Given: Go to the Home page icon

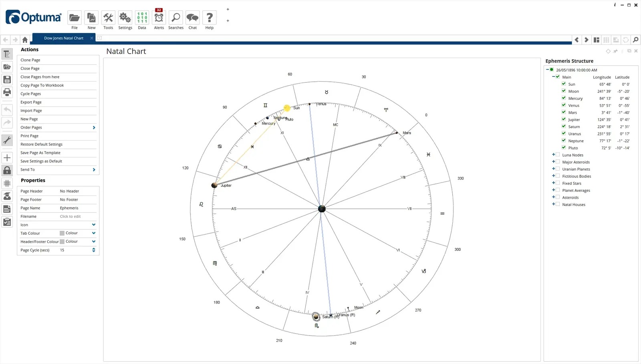Looking at the screenshot, I should (25, 40).
